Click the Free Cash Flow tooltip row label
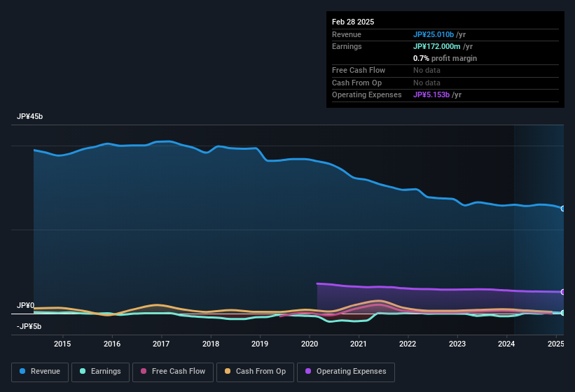 359,70
